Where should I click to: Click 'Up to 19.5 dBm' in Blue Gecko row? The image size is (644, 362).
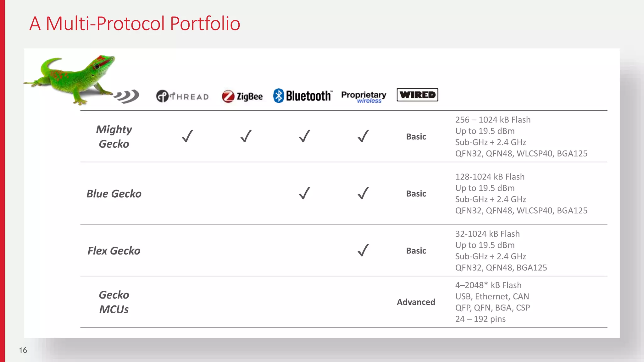point(485,188)
